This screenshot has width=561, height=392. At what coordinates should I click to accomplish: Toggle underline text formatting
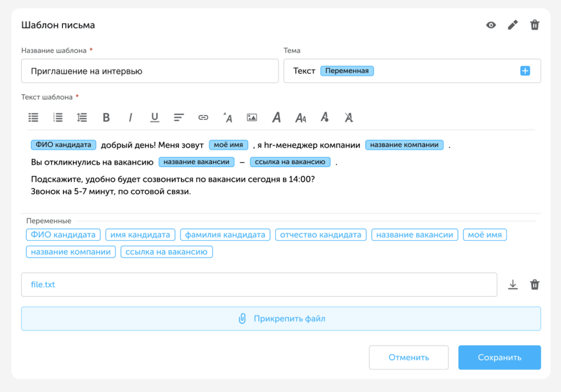[x=154, y=117]
